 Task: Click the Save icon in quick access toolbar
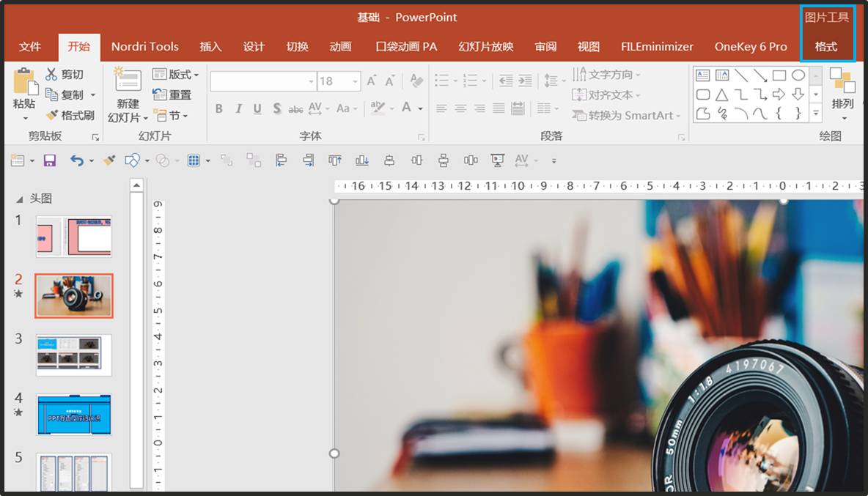(50, 160)
